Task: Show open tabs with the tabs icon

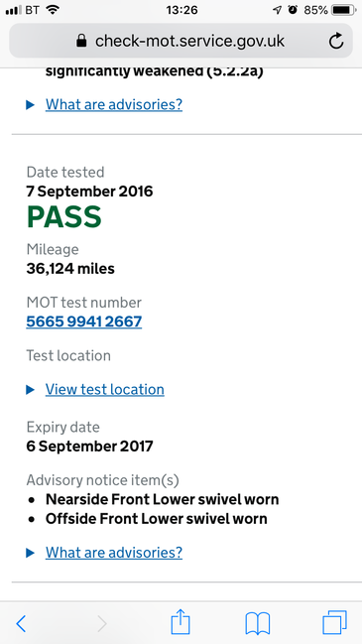Action: coord(334,622)
